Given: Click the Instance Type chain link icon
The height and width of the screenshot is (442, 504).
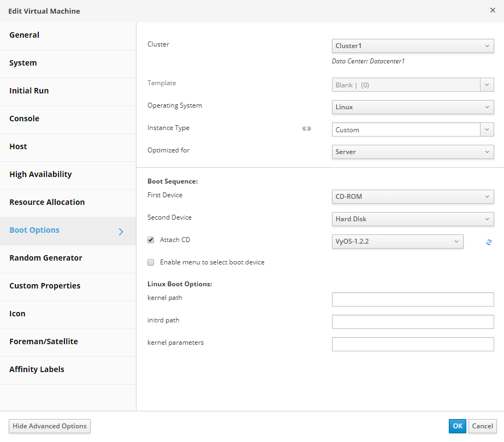Looking at the screenshot, I should 306,129.
